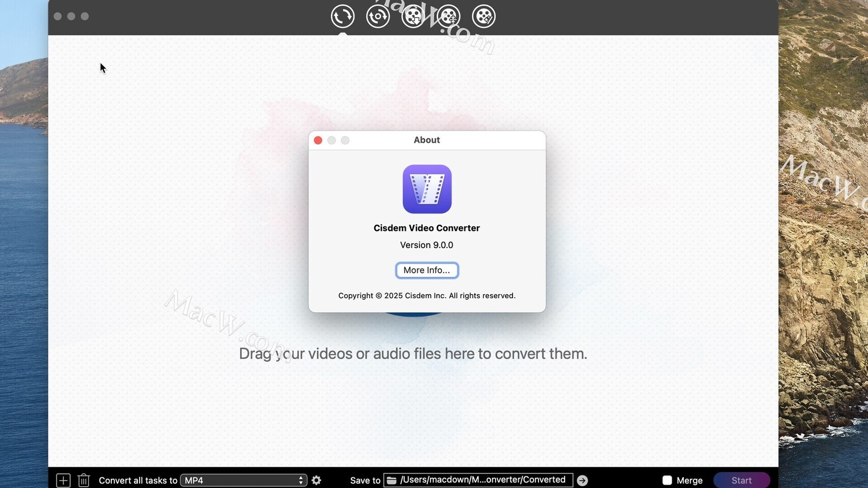Click the "Save to" label
Image resolution: width=868 pixels, height=488 pixels.
(x=365, y=481)
